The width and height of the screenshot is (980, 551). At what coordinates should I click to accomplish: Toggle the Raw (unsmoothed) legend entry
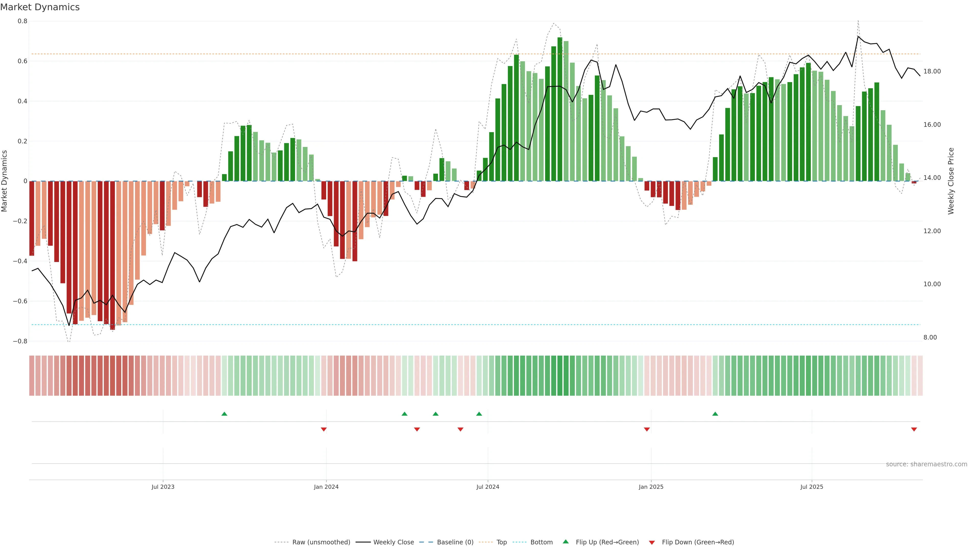click(x=321, y=542)
